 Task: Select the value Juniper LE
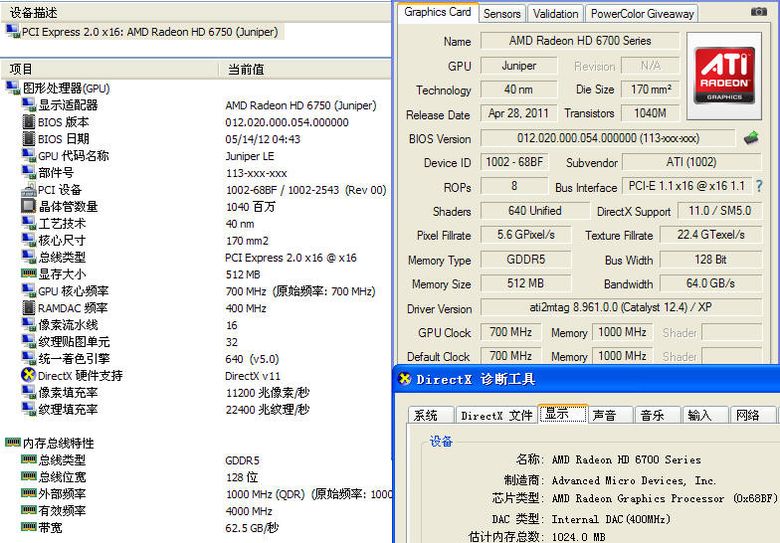[250, 156]
